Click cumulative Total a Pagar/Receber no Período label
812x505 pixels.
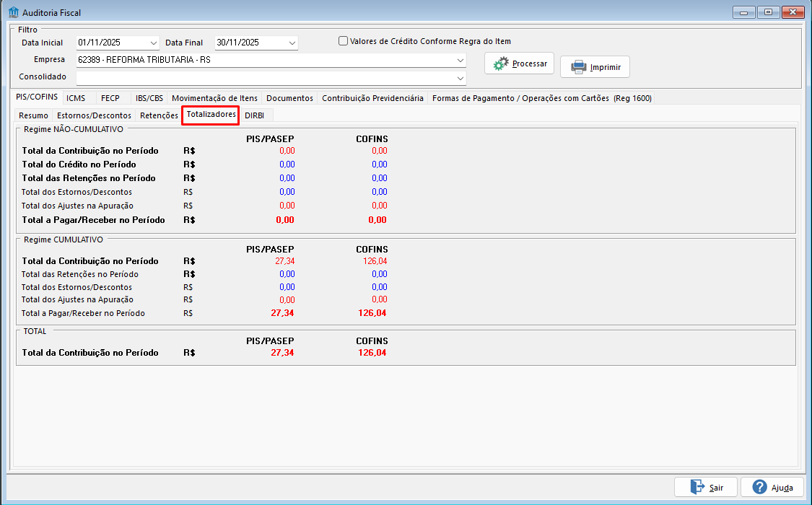(x=84, y=314)
